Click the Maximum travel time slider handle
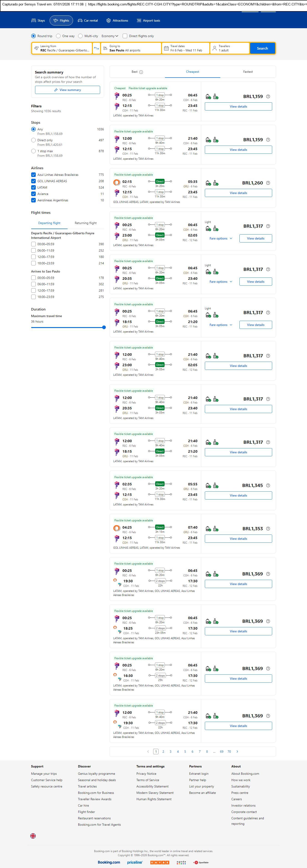 click(104, 327)
